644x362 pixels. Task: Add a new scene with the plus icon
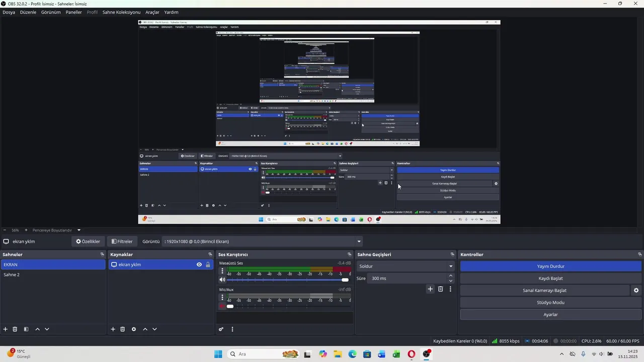pos(6,329)
